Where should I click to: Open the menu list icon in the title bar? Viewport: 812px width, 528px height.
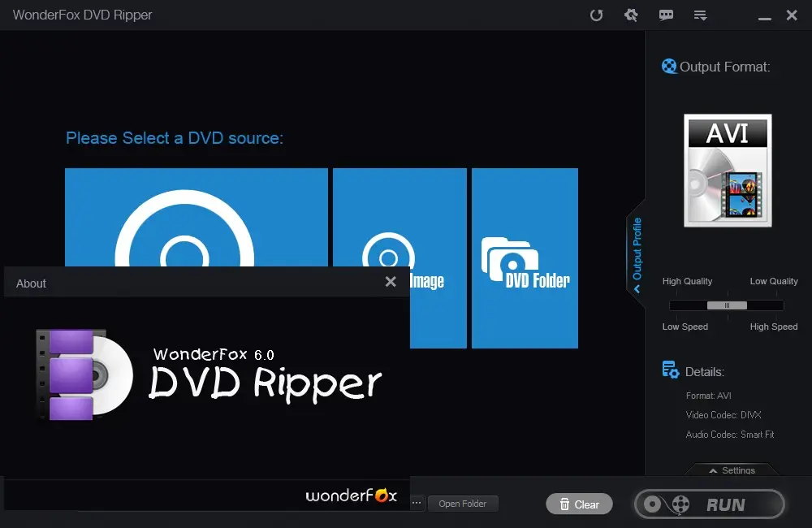pyautogui.click(x=700, y=15)
